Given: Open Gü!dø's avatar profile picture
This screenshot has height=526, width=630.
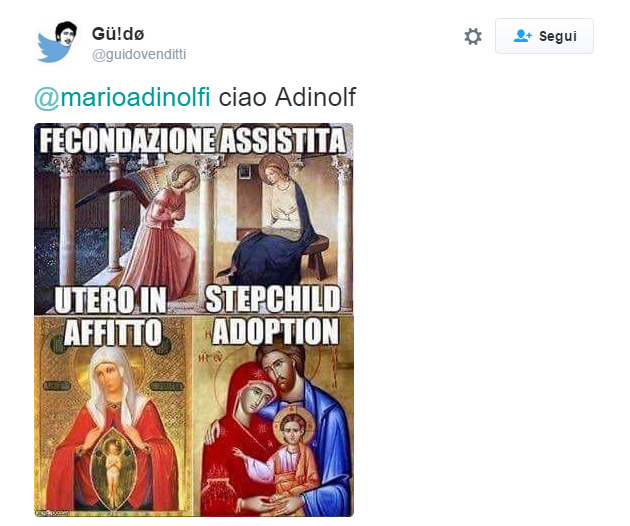Looking at the screenshot, I should (x=57, y=42).
